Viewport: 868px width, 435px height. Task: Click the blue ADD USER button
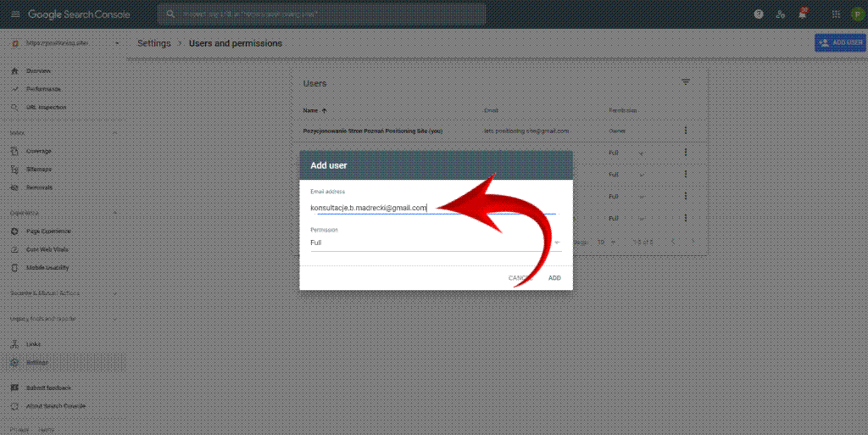tap(840, 42)
